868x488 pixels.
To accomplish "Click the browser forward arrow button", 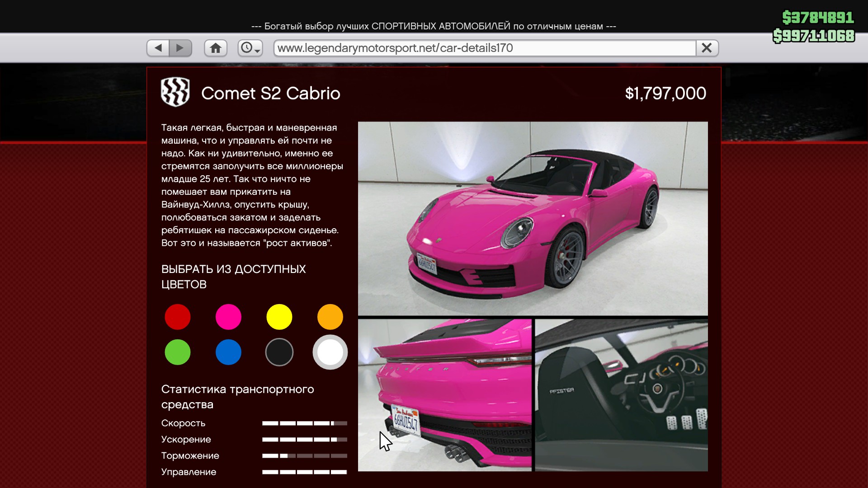I will pyautogui.click(x=180, y=48).
